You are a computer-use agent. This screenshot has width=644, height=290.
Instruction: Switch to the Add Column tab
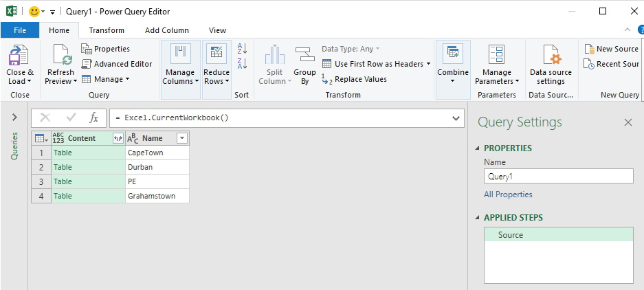(x=167, y=30)
